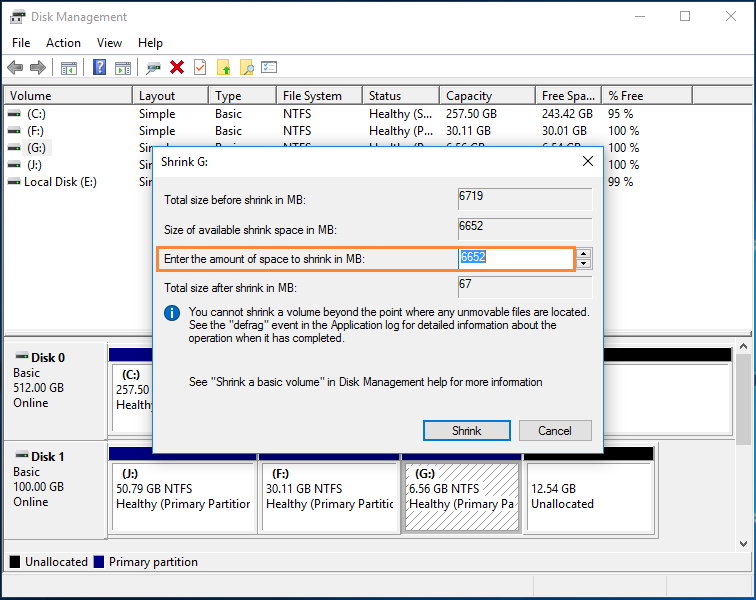Close the Shrink G: dialog with X
This screenshot has height=600, width=756.
588,161
